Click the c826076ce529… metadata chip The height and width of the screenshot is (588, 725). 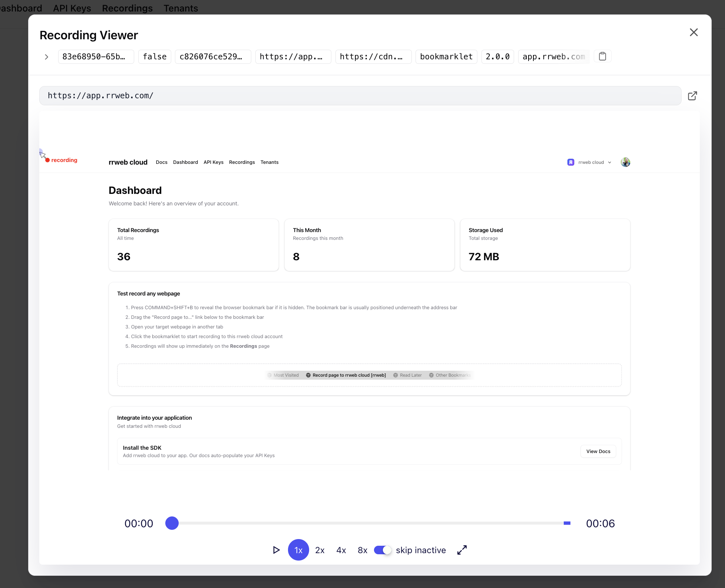tap(213, 57)
